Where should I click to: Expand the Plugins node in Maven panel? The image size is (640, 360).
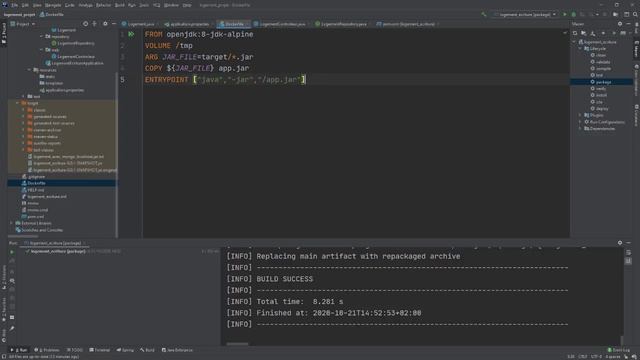[580, 116]
